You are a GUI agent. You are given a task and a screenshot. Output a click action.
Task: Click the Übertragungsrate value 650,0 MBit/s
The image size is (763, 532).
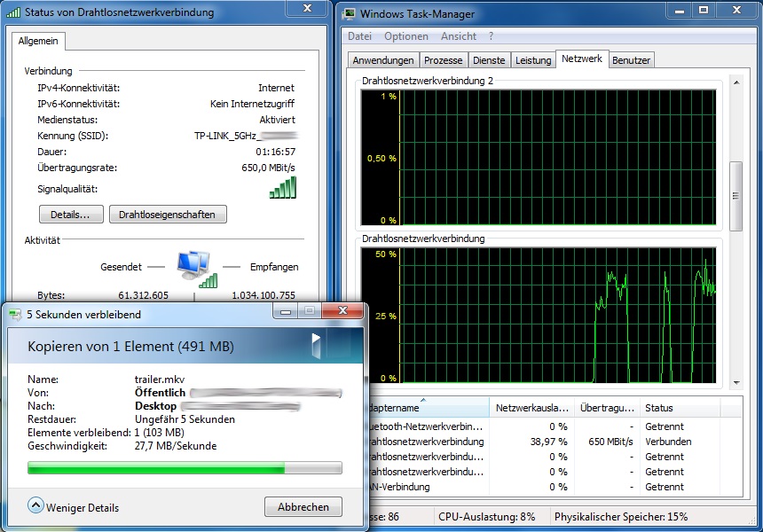coord(268,168)
